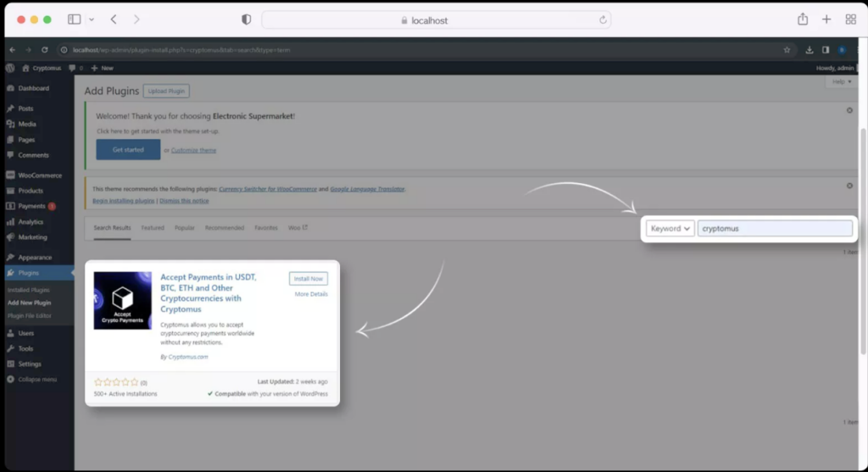The image size is (868, 472).
Task: Click the Cryptomus plugin thumbnail image
Action: coord(122,301)
